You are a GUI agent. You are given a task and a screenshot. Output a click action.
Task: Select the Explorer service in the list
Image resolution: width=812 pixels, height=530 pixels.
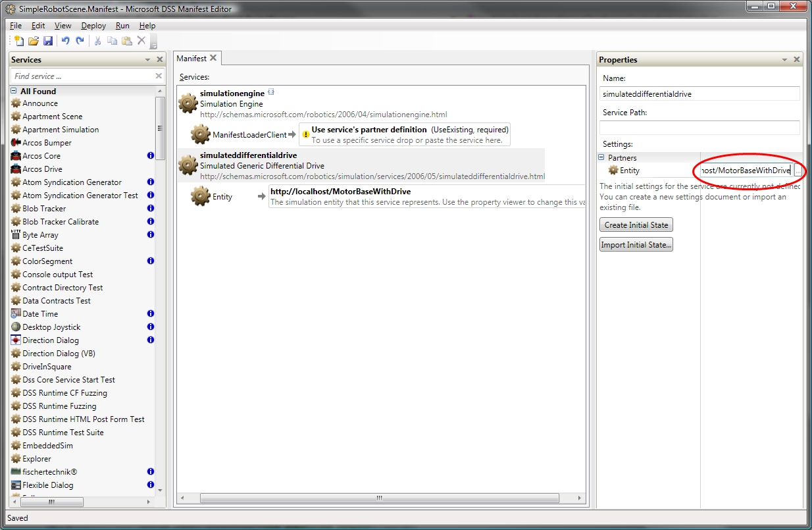(37, 459)
